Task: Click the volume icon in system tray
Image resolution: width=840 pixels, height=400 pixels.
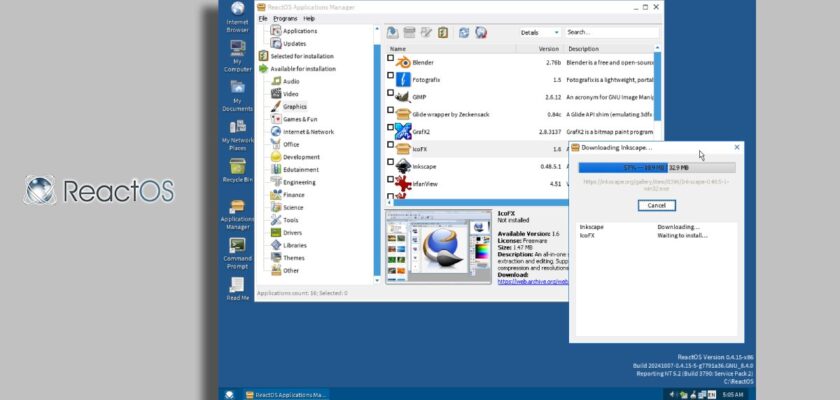Action: click(672, 395)
